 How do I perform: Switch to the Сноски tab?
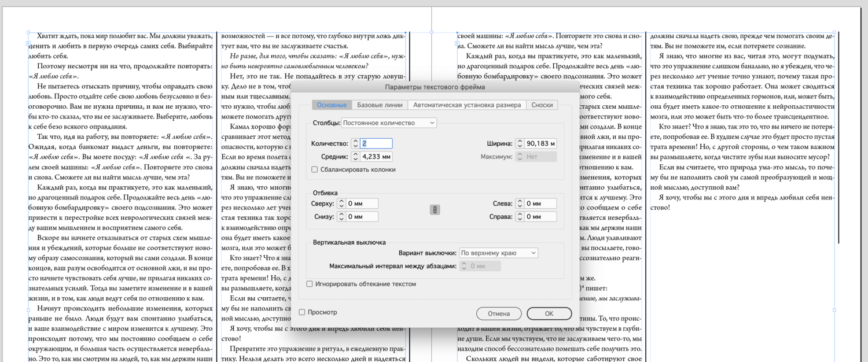pyautogui.click(x=542, y=105)
